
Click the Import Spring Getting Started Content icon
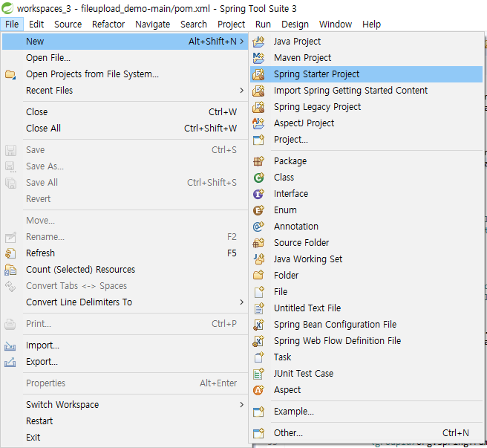coord(258,91)
